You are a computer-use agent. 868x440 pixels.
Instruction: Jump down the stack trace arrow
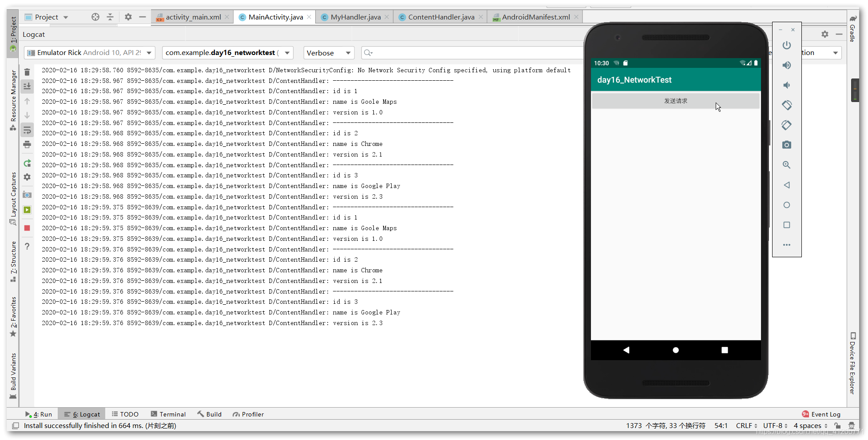[27, 115]
